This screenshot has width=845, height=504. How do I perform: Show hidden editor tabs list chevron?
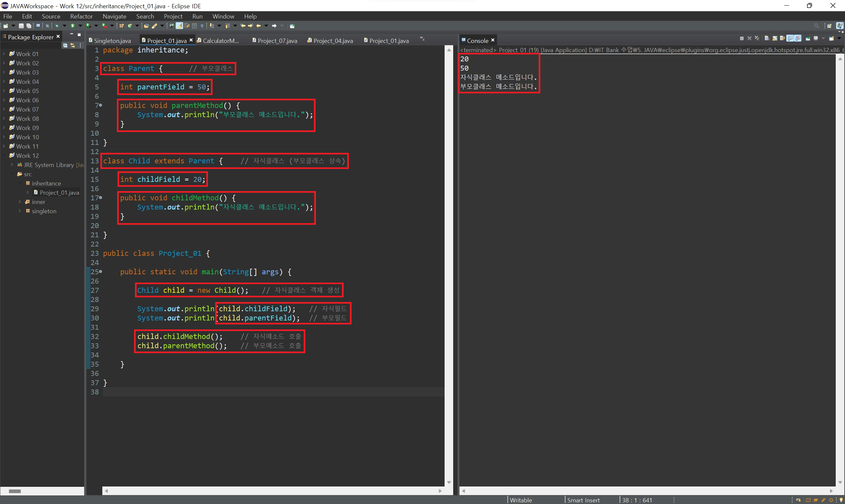(x=422, y=39)
